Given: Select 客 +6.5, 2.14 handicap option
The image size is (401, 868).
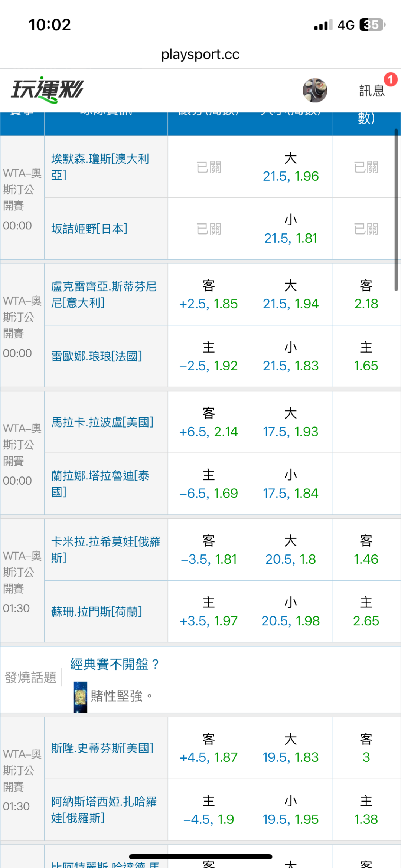Looking at the screenshot, I should pyautogui.click(x=208, y=422).
